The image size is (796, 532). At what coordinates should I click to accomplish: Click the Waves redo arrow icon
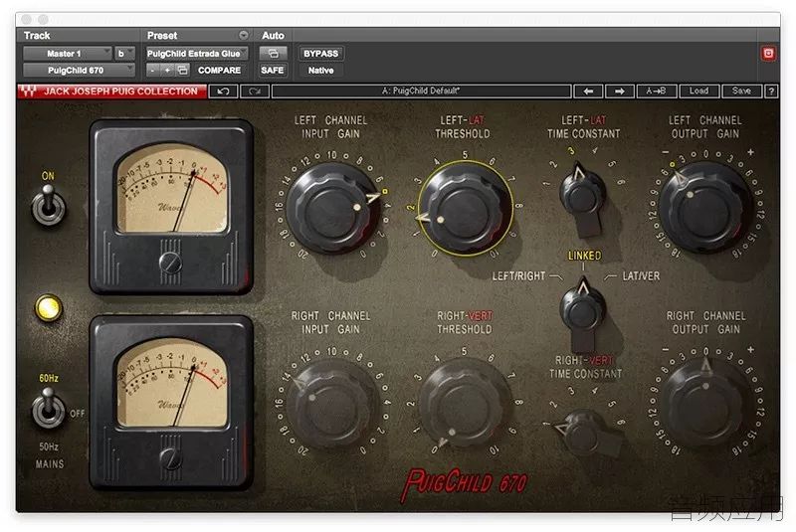pos(255,91)
